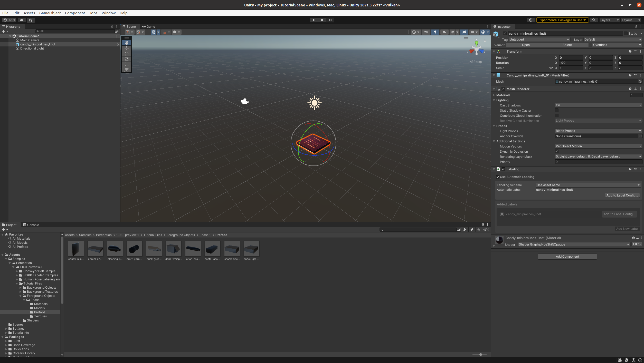Open the GameObject menu
This screenshot has height=363, width=644.
click(50, 13)
